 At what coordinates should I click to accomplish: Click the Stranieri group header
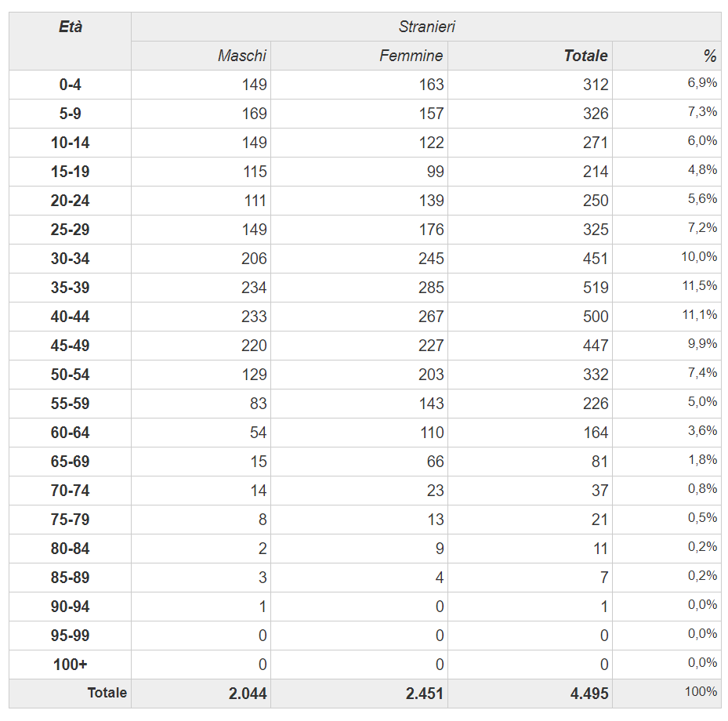[426, 27]
